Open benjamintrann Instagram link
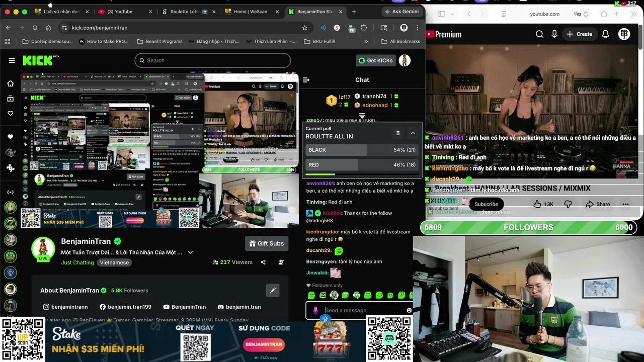Viewport: 644px width, 362px height. [65, 307]
